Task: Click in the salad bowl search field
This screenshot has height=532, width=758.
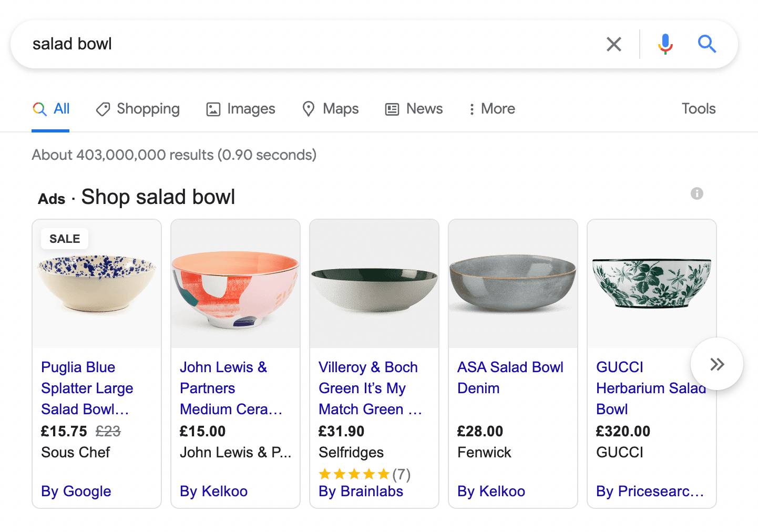Action: point(315,44)
